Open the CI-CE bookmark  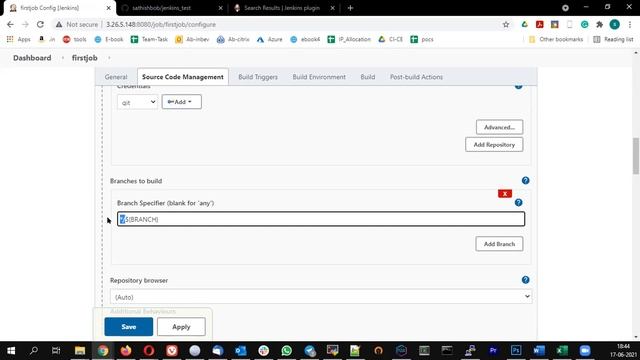(x=391, y=39)
